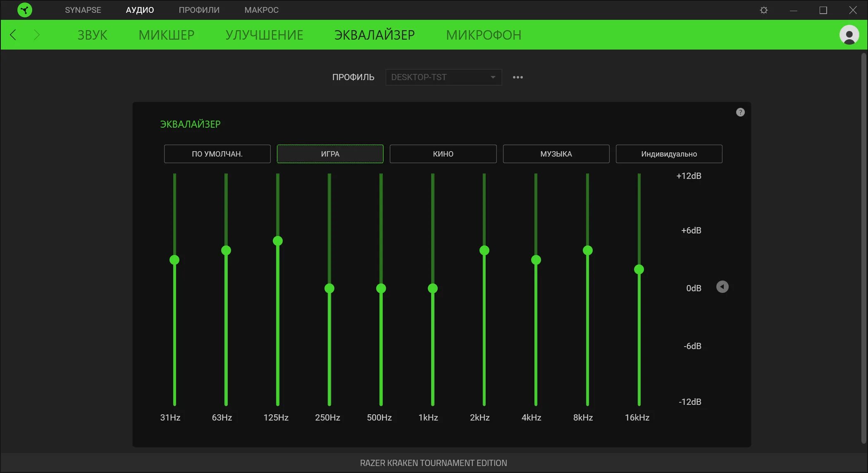Click the 4kHz slider handle
This screenshot has height=473, width=868.
536,260
